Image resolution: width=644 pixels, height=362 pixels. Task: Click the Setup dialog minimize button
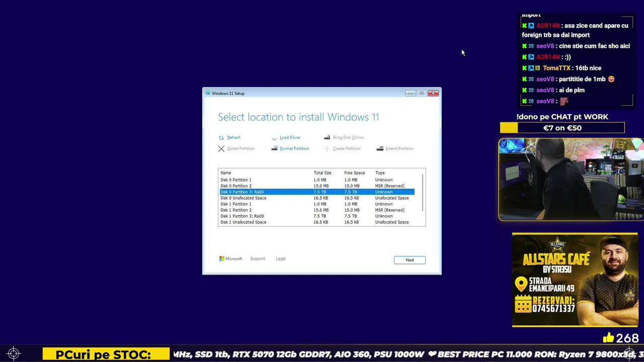(411, 93)
